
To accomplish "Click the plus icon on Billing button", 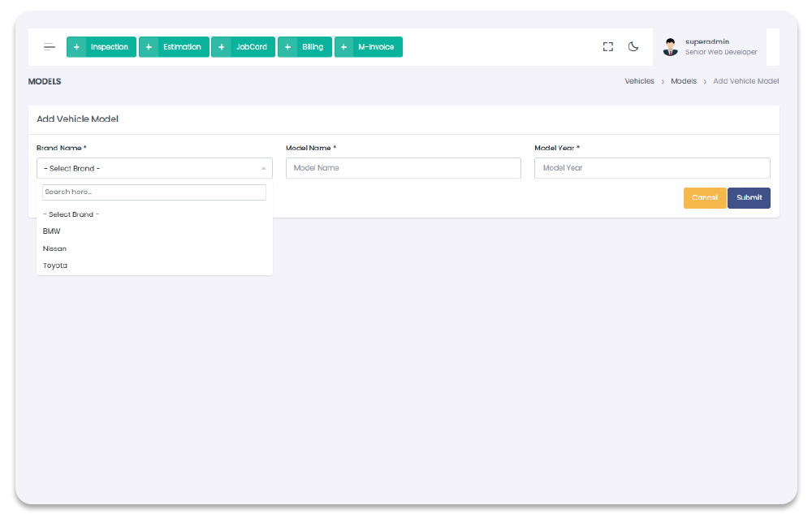I will point(287,47).
